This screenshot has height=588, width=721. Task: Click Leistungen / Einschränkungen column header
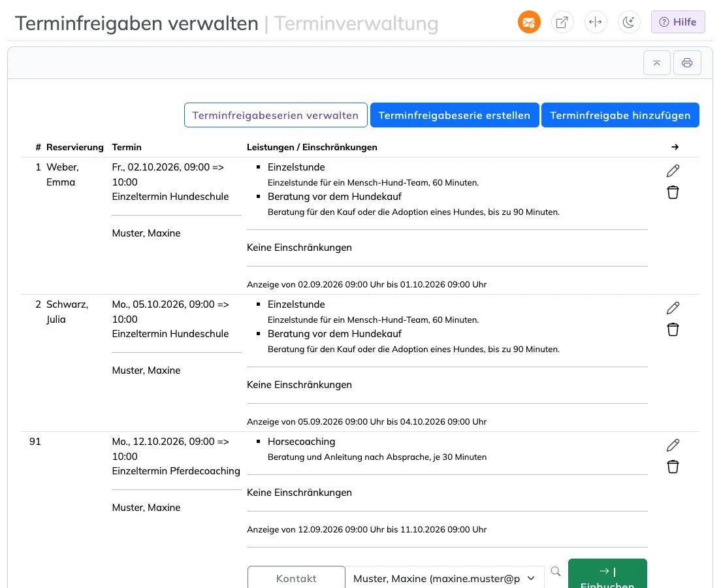(312, 147)
